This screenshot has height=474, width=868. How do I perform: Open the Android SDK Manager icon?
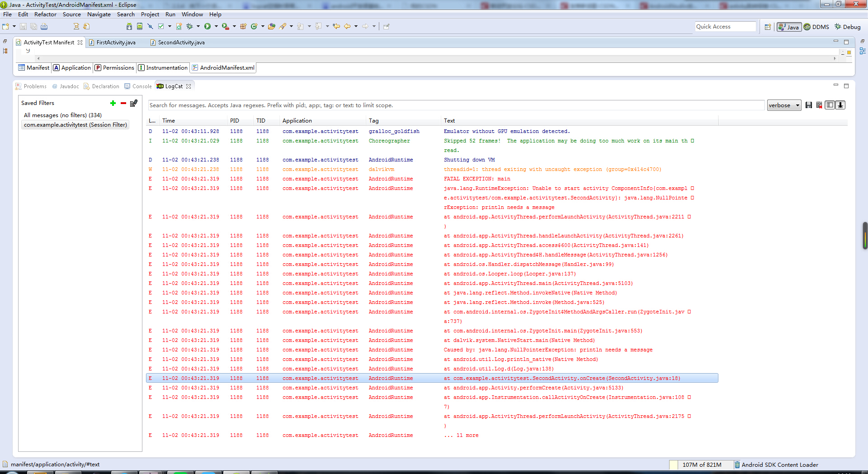[x=129, y=27]
